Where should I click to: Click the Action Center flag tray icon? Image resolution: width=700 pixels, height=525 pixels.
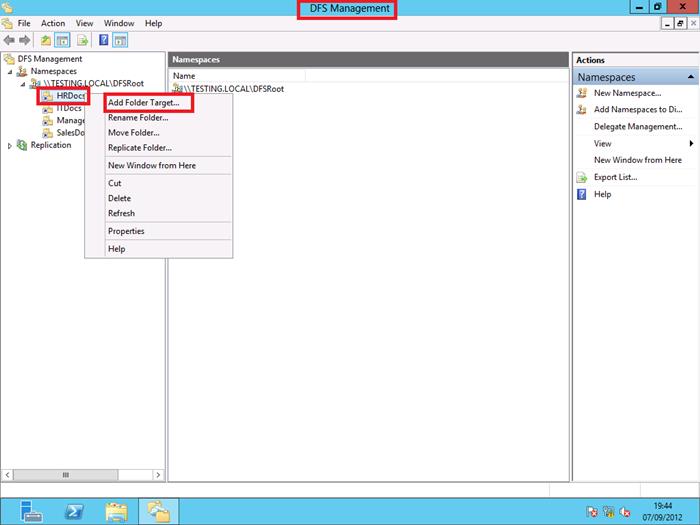click(x=592, y=512)
